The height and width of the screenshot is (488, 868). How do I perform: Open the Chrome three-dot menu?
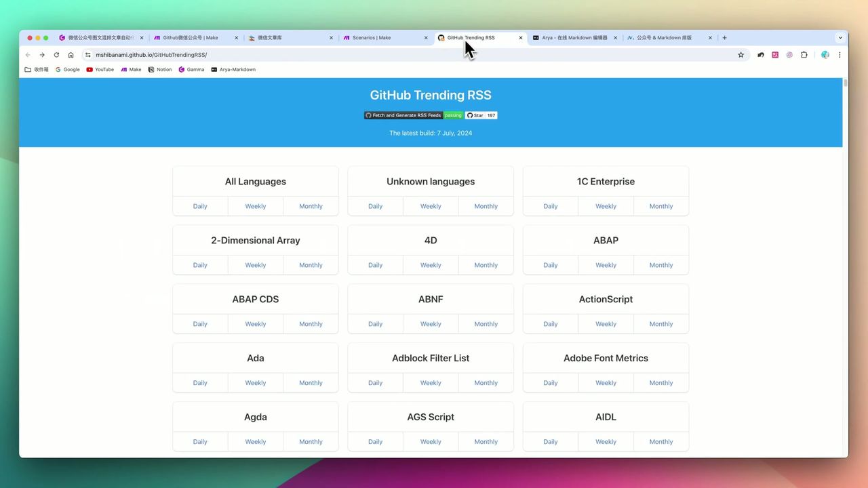(840, 55)
